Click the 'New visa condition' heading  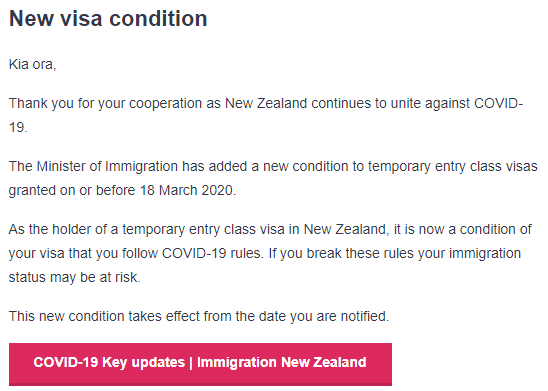click(108, 18)
